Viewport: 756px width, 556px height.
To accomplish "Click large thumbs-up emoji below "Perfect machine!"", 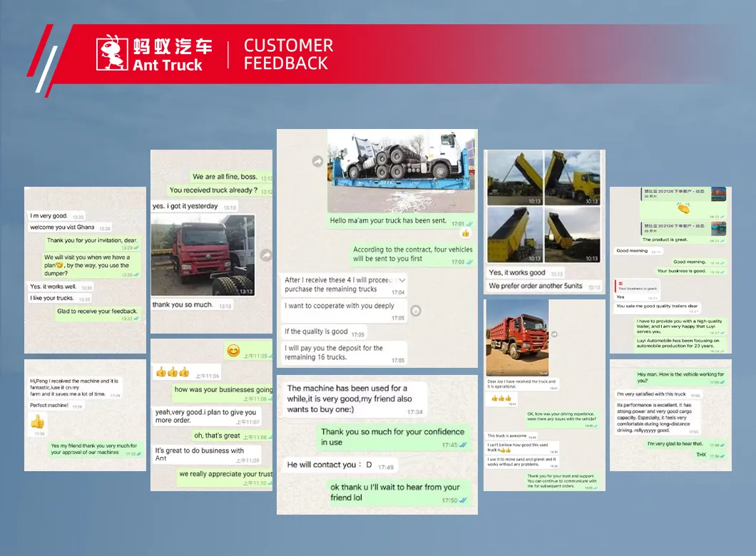I will [x=37, y=422].
